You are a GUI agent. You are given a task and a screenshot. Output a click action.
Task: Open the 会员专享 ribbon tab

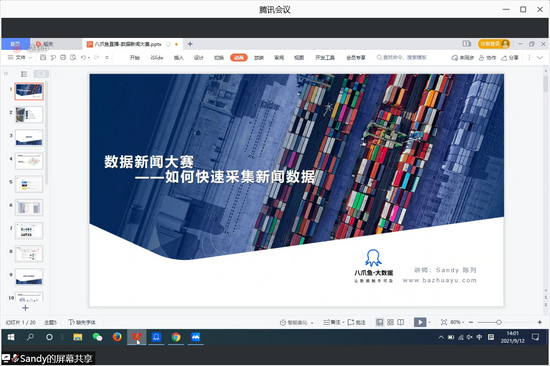356,58
